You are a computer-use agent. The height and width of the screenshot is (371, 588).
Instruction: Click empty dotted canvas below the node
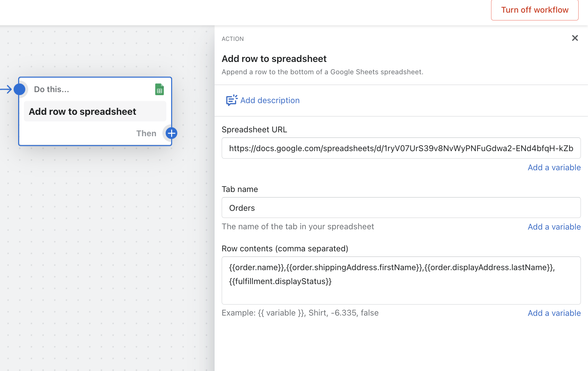97,243
